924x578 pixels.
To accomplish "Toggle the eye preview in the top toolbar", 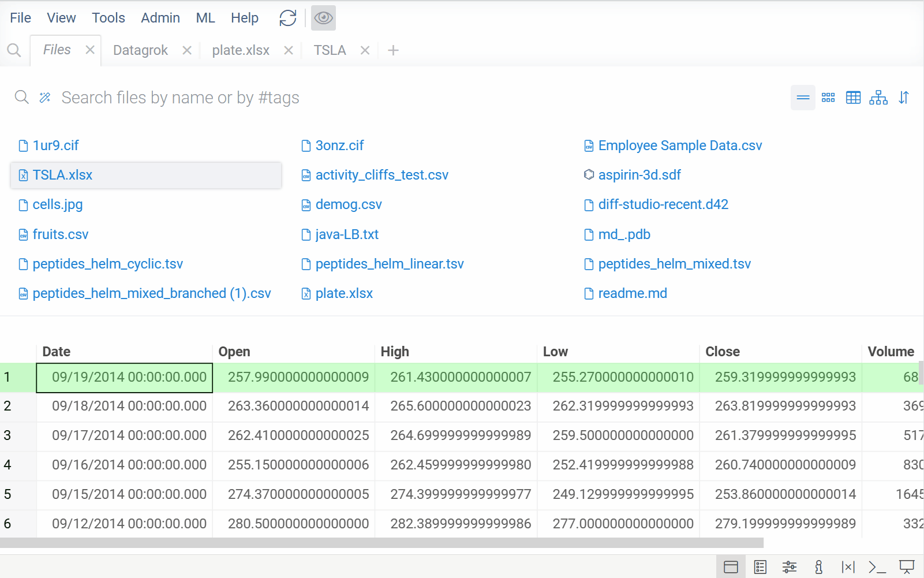I will tap(323, 18).
